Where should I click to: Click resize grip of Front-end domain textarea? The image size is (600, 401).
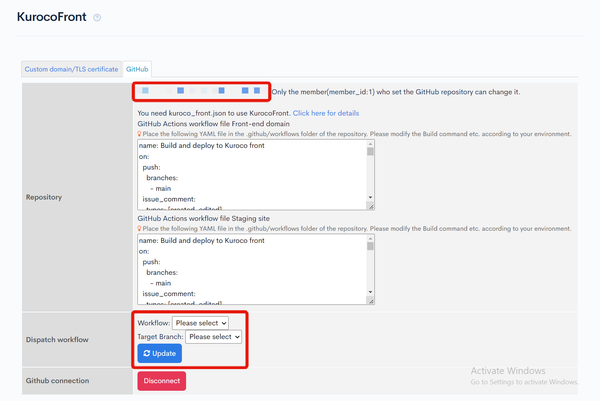371,207
